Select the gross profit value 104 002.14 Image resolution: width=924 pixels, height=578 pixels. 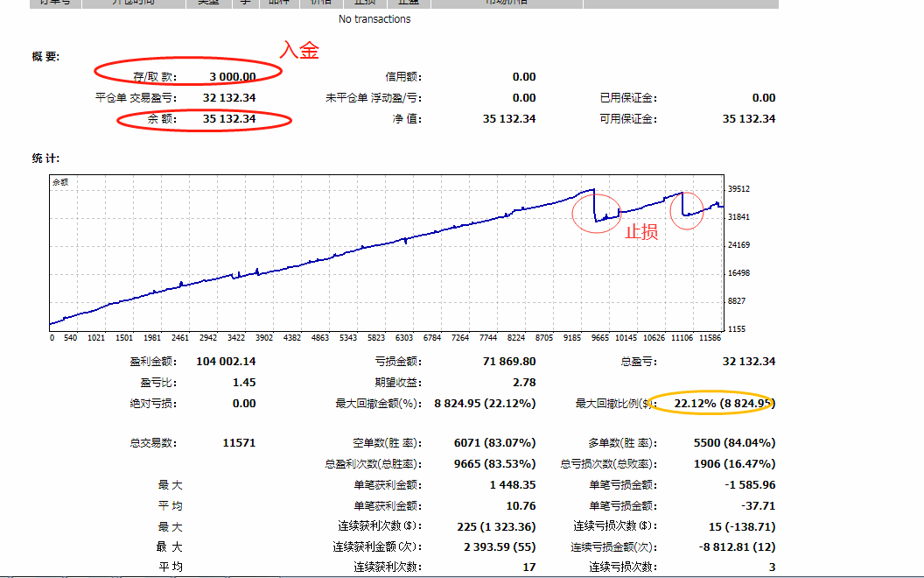(226, 362)
